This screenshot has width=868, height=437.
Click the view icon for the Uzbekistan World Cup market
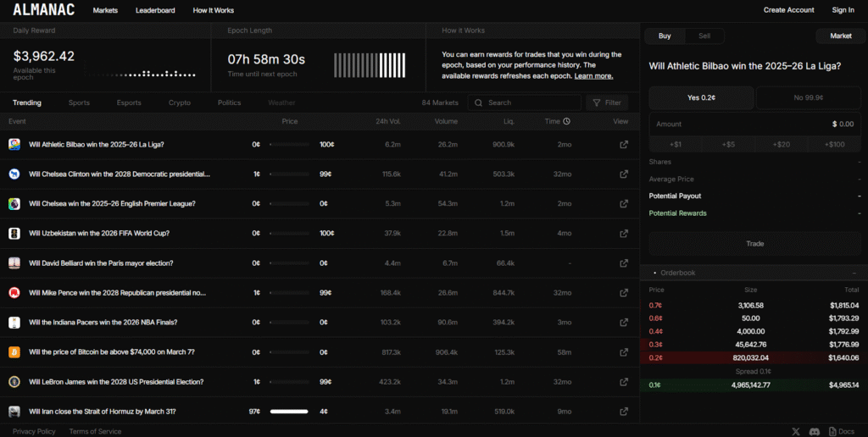point(624,234)
